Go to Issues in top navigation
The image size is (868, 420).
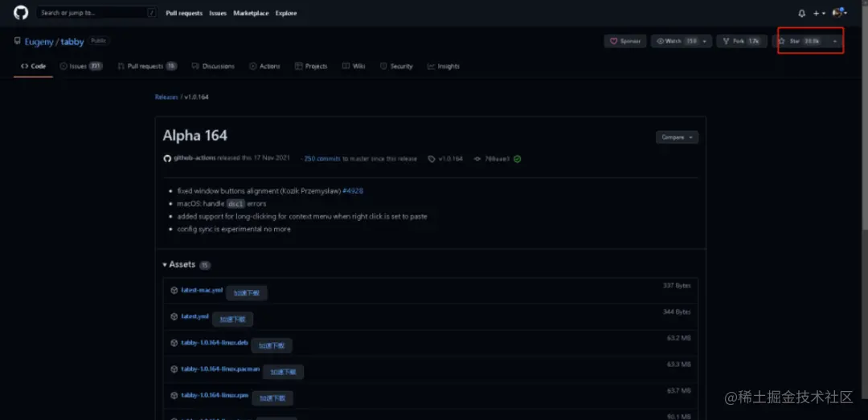point(218,14)
